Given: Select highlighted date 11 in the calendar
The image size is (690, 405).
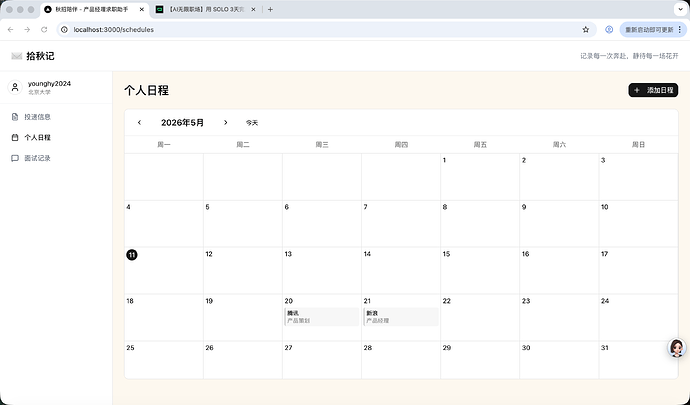Looking at the screenshot, I should 132,254.
